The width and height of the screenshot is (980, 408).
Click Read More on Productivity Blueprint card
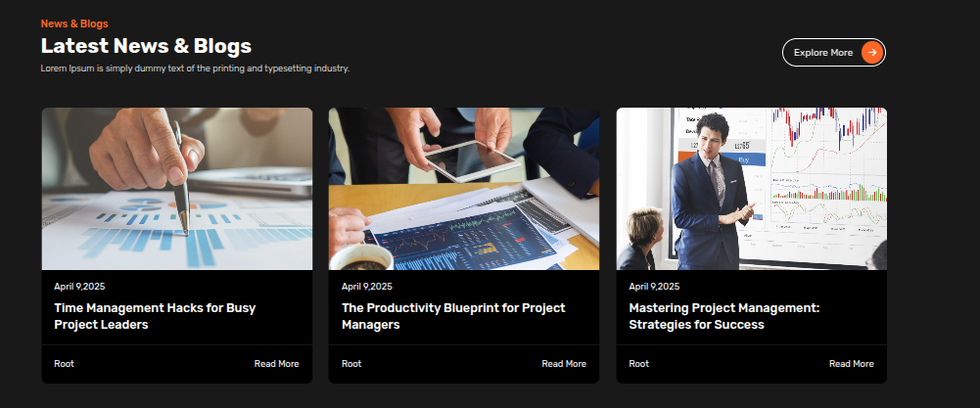564,364
